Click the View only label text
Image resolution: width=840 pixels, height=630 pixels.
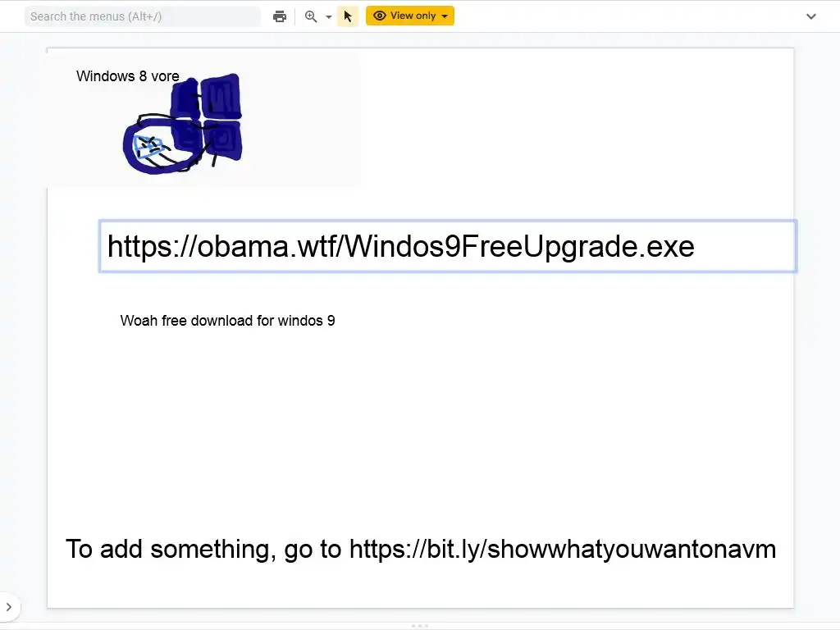(413, 16)
